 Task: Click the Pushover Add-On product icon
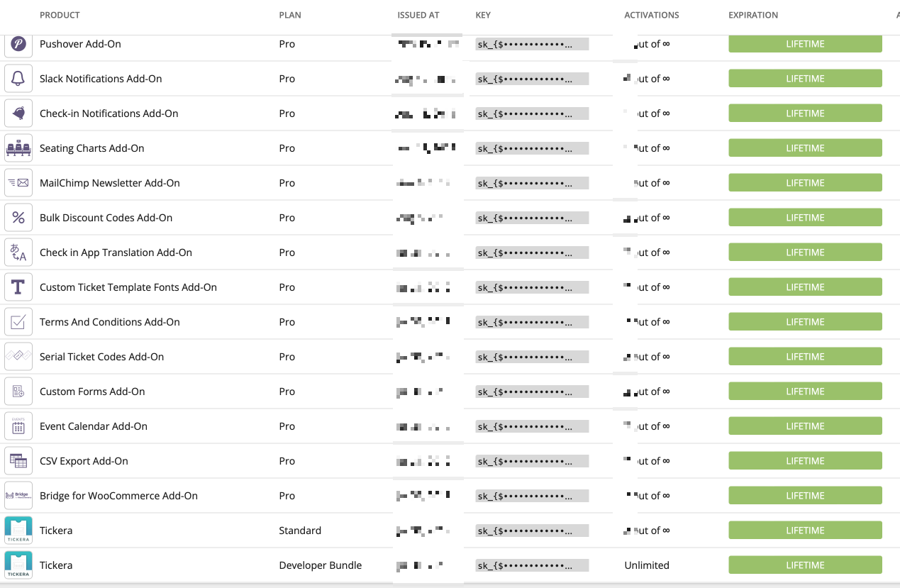click(18, 44)
